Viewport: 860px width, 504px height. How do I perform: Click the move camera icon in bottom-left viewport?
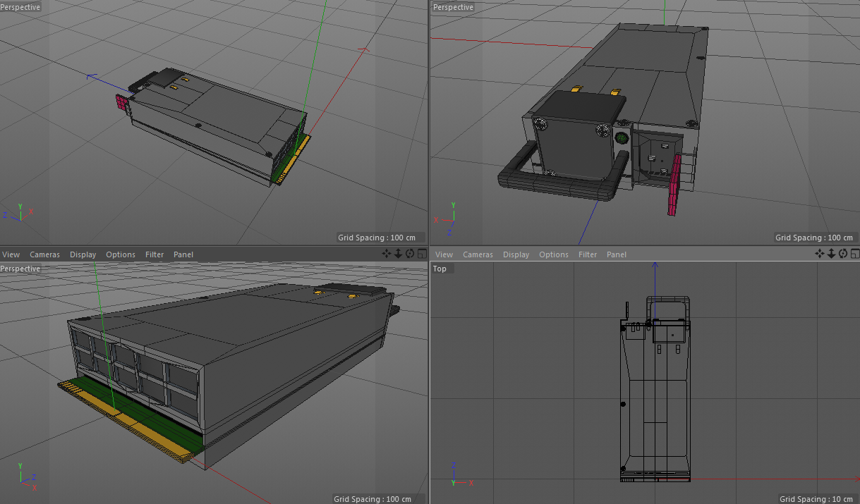click(387, 254)
